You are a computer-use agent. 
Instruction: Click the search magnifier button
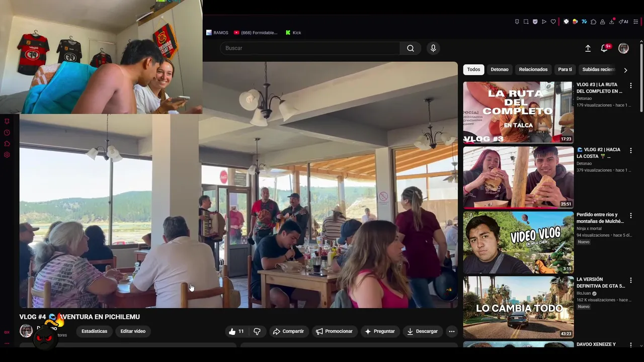(411, 48)
